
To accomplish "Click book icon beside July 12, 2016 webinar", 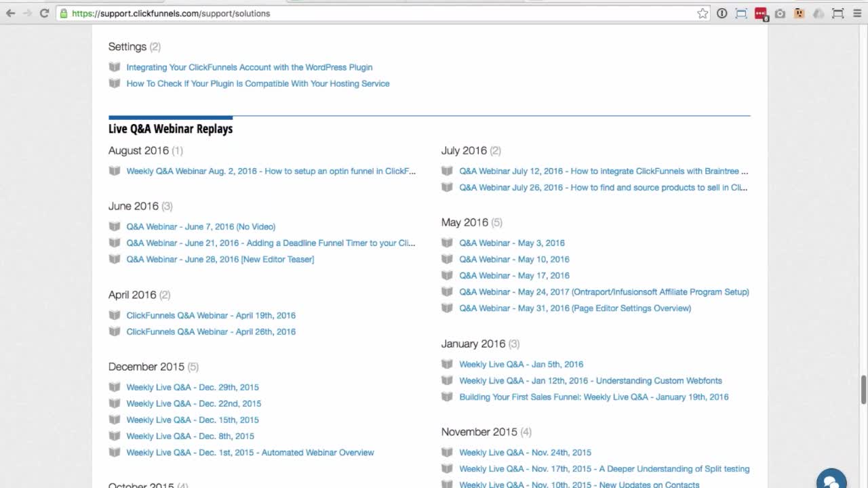I will click(448, 171).
